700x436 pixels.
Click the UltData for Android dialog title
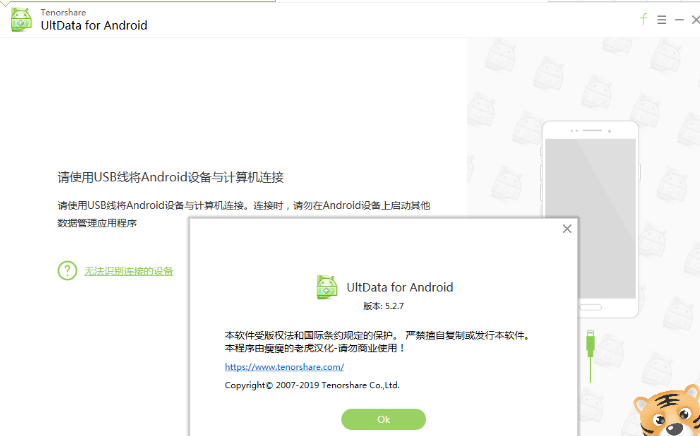[400, 287]
